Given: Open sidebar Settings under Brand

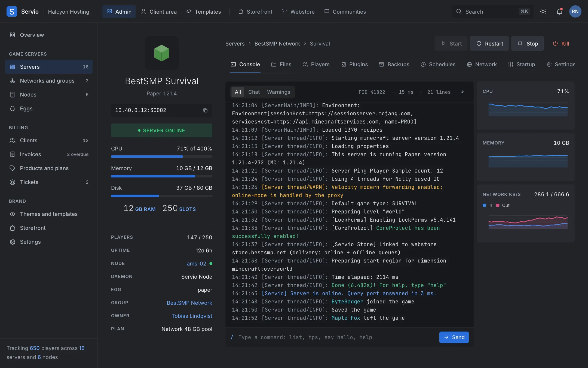Looking at the screenshot, I should (x=49, y=242).
